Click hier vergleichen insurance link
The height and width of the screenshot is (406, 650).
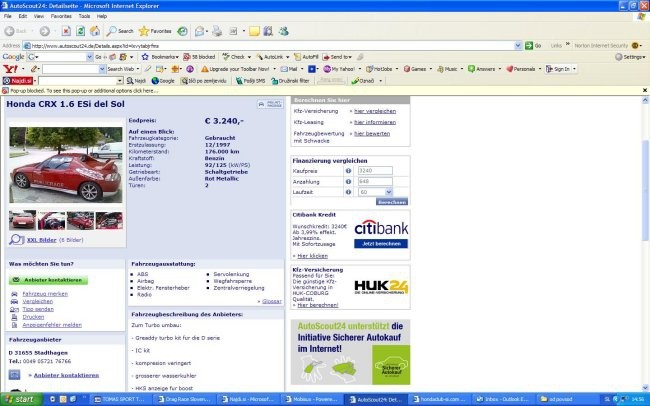point(375,111)
